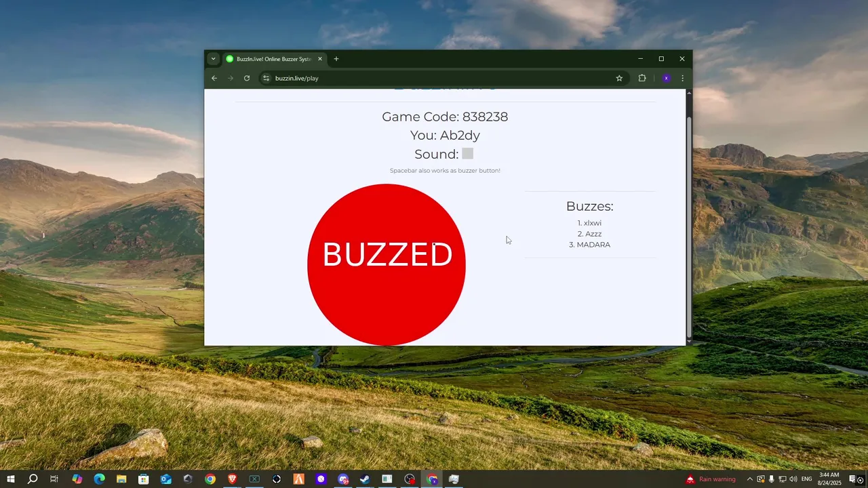
Task: Click the Buzzes: heading
Action: 589,206
